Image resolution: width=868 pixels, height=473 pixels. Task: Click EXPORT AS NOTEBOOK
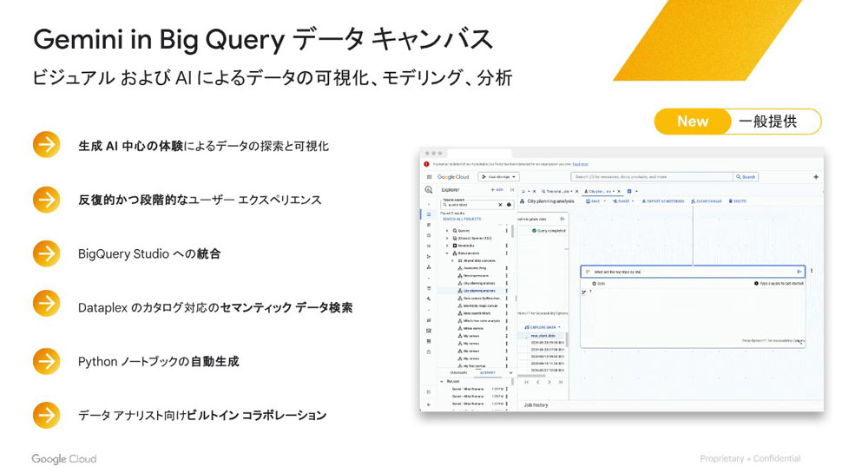662,201
